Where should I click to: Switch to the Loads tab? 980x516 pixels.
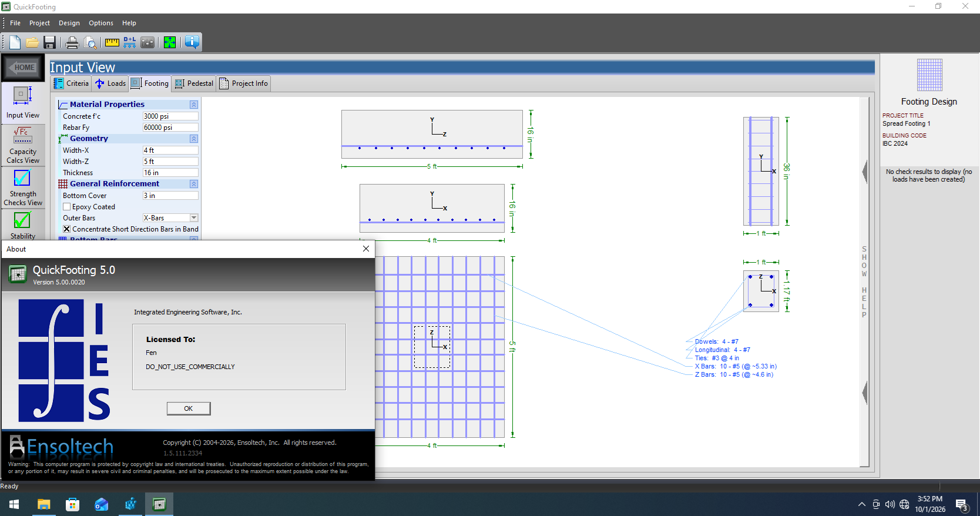[x=110, y=83]
